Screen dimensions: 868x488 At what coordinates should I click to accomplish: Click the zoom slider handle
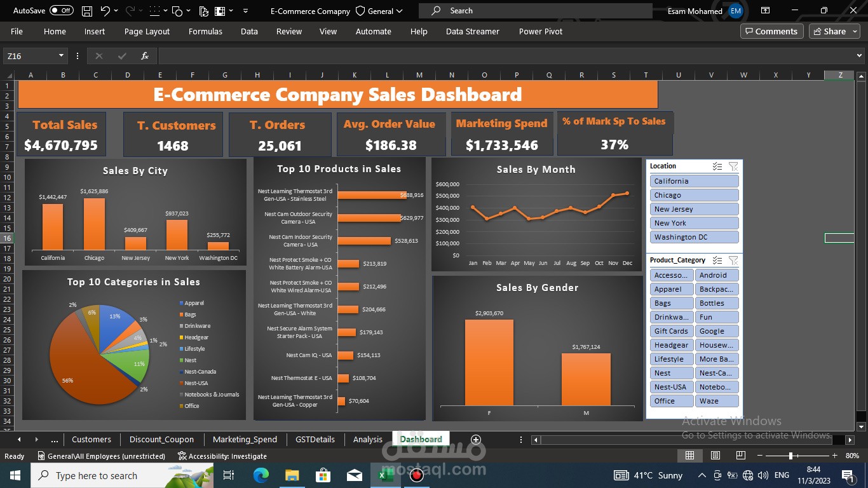click(790, 456)
